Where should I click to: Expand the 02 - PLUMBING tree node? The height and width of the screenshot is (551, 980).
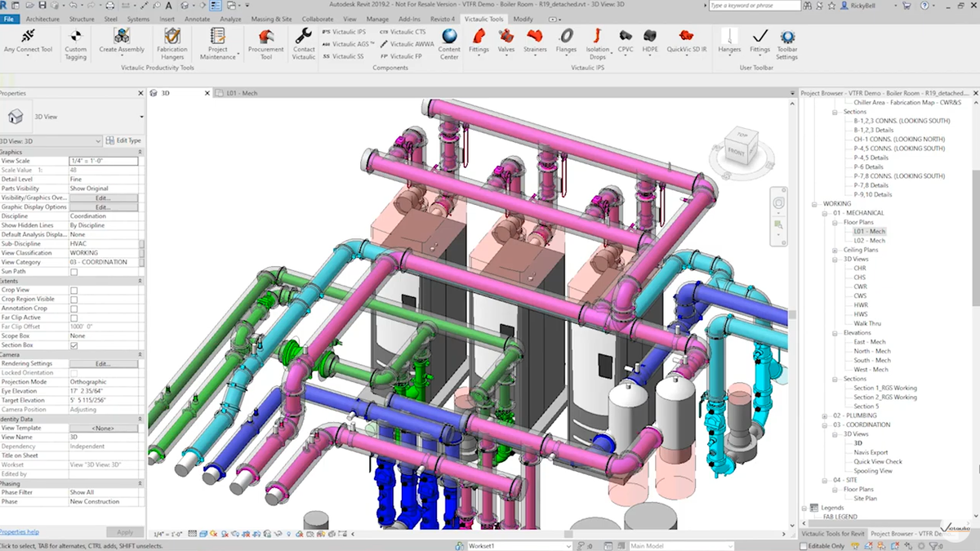pyautogui.click(x=825, y=415)
